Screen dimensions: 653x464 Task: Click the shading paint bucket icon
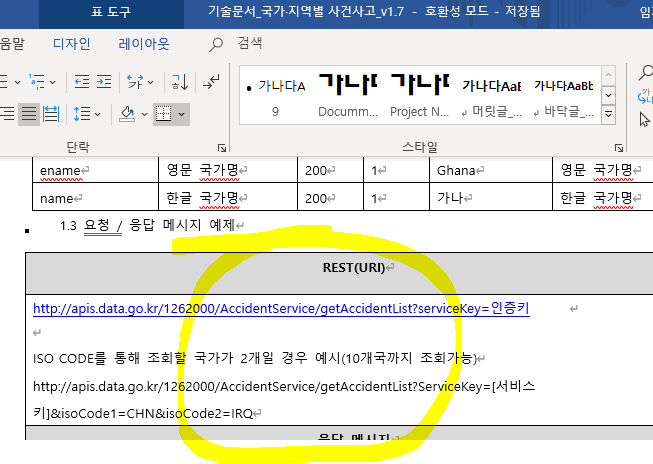click(x=127, y=114)
